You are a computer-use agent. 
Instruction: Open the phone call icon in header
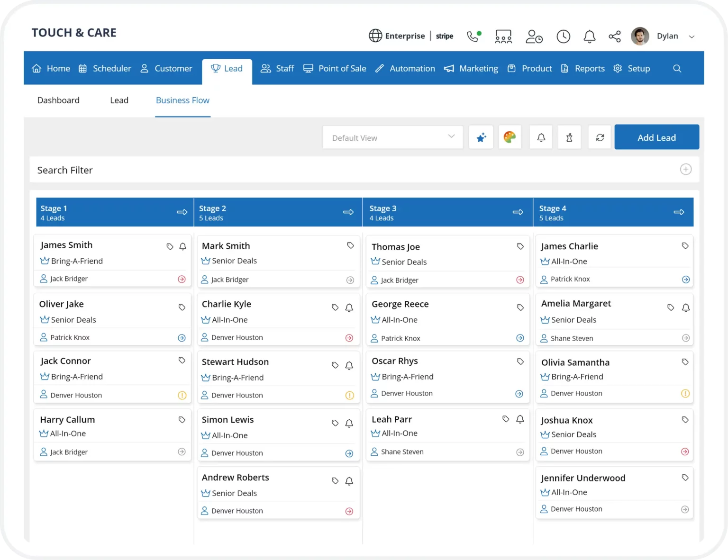pyautogui.click(x=473, y=36)
